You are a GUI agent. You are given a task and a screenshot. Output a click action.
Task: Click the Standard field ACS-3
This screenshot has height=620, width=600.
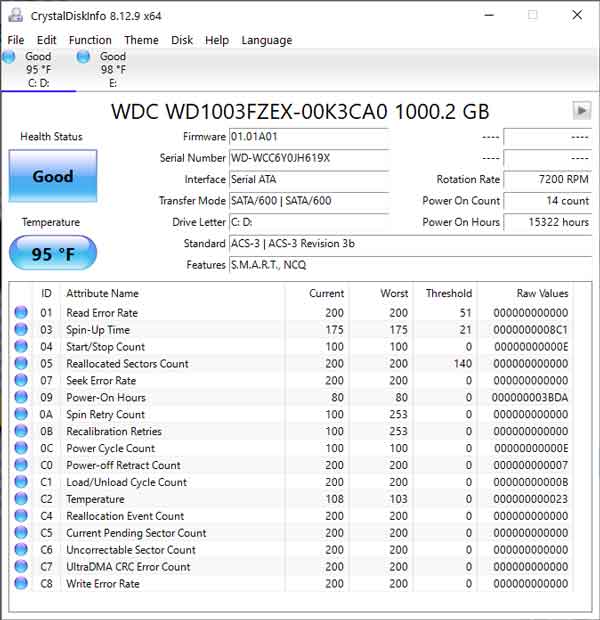[x=410, y=244]
